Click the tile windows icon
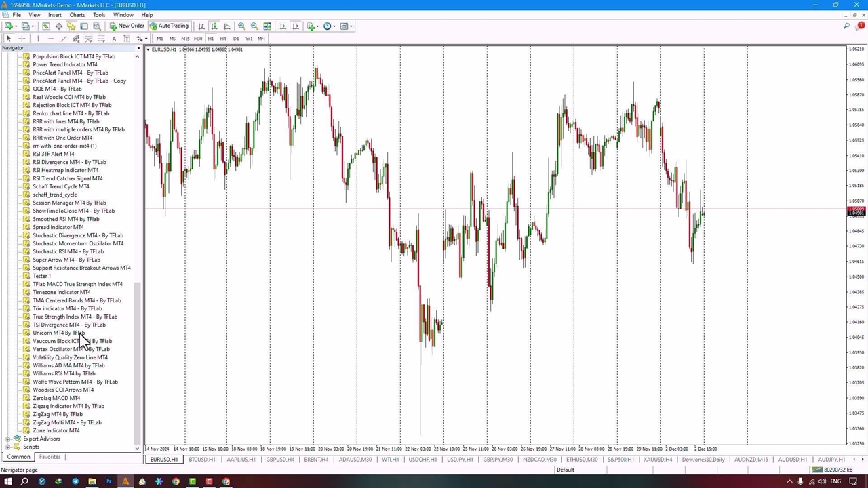Viewport: 868px width, 488px height. [267, 26]
